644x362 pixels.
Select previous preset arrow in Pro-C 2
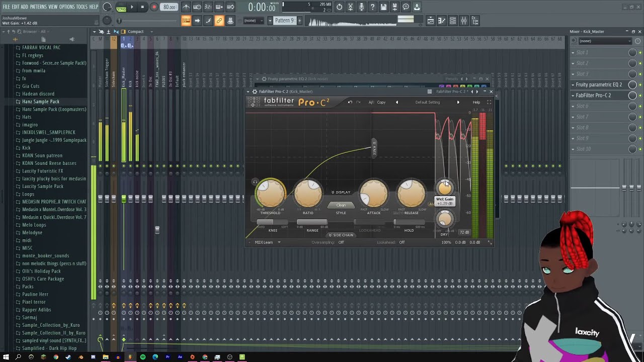coord(396,103)
